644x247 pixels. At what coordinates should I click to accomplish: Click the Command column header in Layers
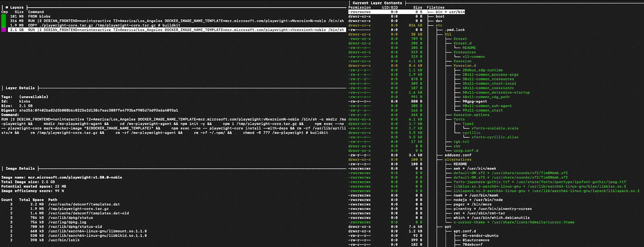[x=36, y=12]
